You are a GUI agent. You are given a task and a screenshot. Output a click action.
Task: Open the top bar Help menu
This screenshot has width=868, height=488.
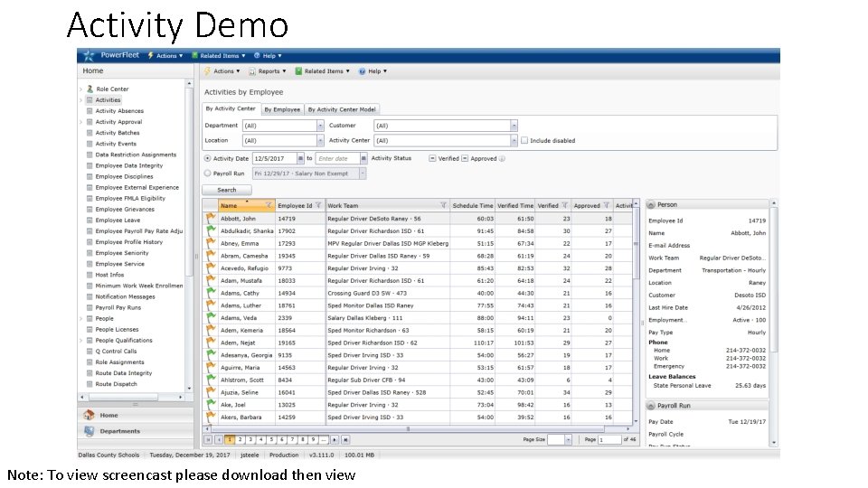268,56
